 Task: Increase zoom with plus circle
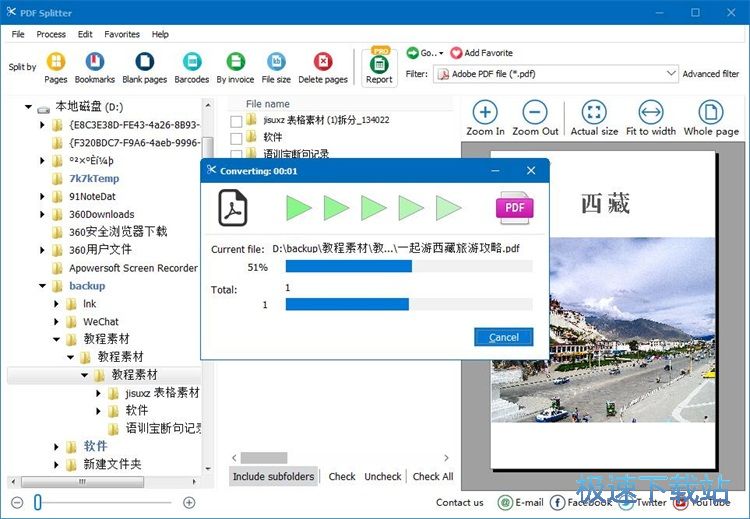coord(189,502)
